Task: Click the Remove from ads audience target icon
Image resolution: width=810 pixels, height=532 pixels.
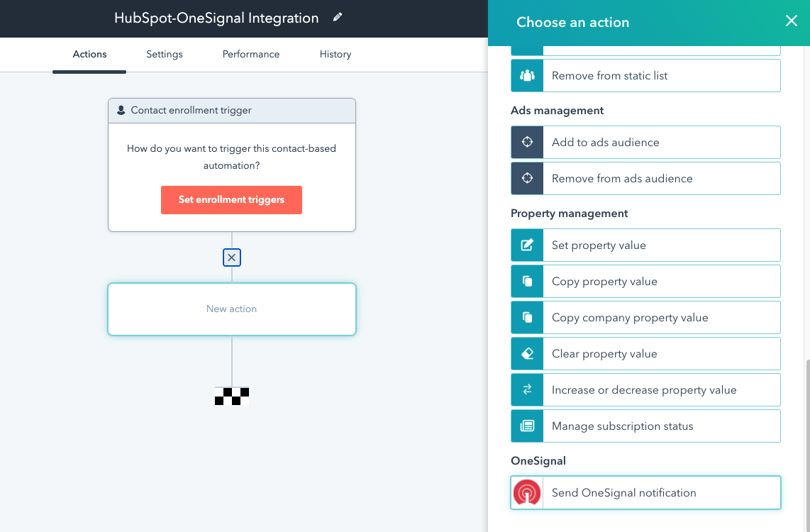Action: pos(527,178)
